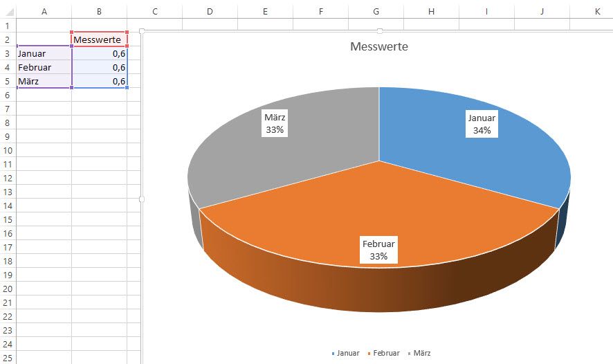613x364 pixels.
Task: Select cell A4 with Februar
Action: point(44,67)
